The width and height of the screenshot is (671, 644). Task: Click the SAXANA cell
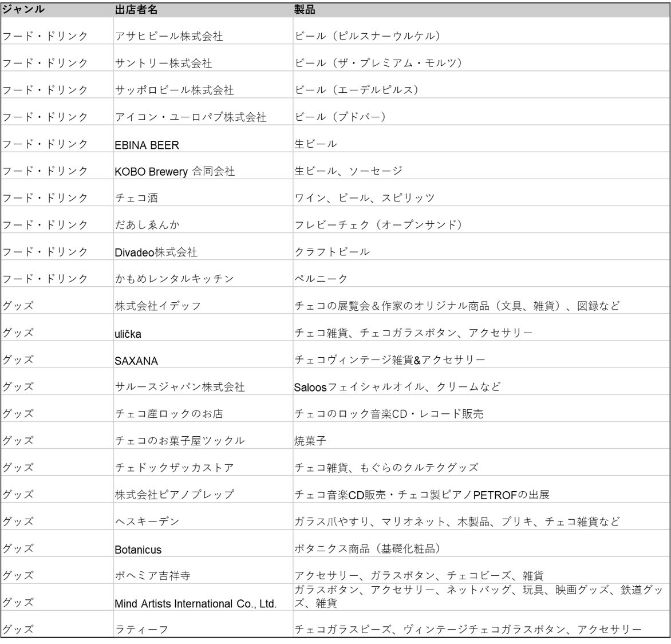(136, 361)
